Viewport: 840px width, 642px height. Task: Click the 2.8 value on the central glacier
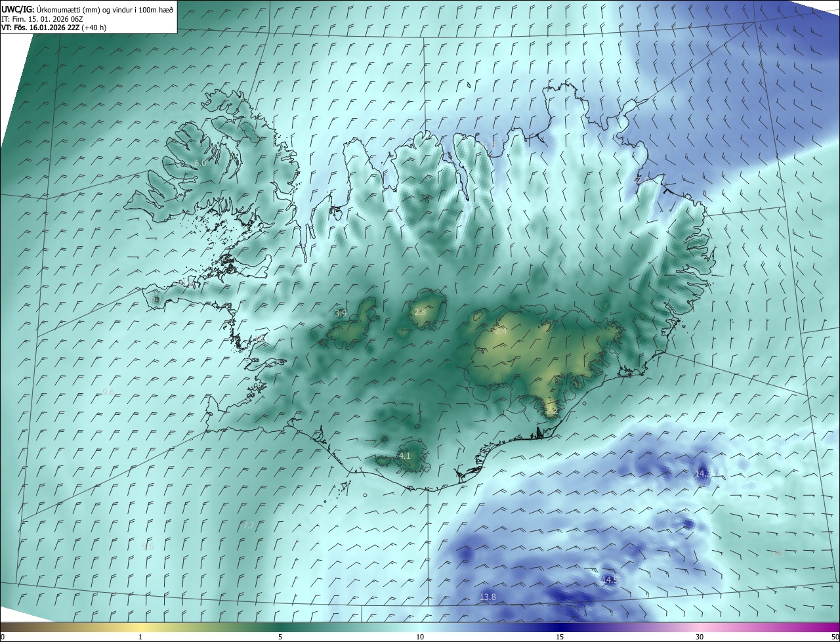click(x=420, y=312)
